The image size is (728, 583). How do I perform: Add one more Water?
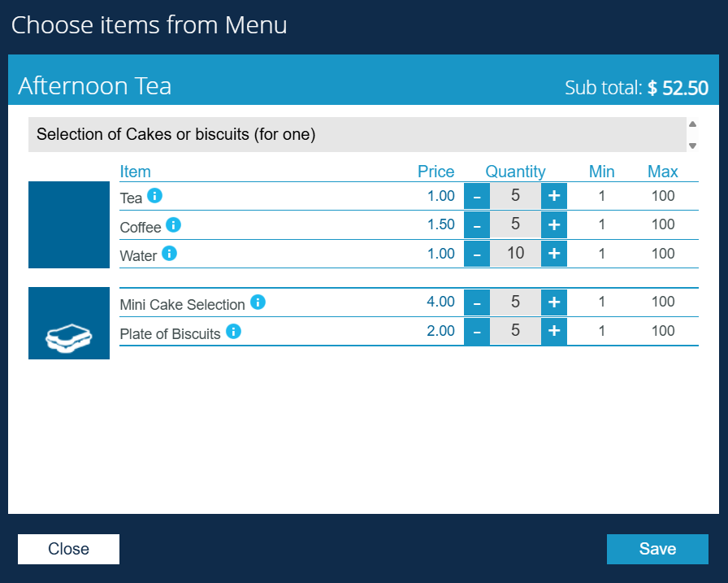[554, 254]
